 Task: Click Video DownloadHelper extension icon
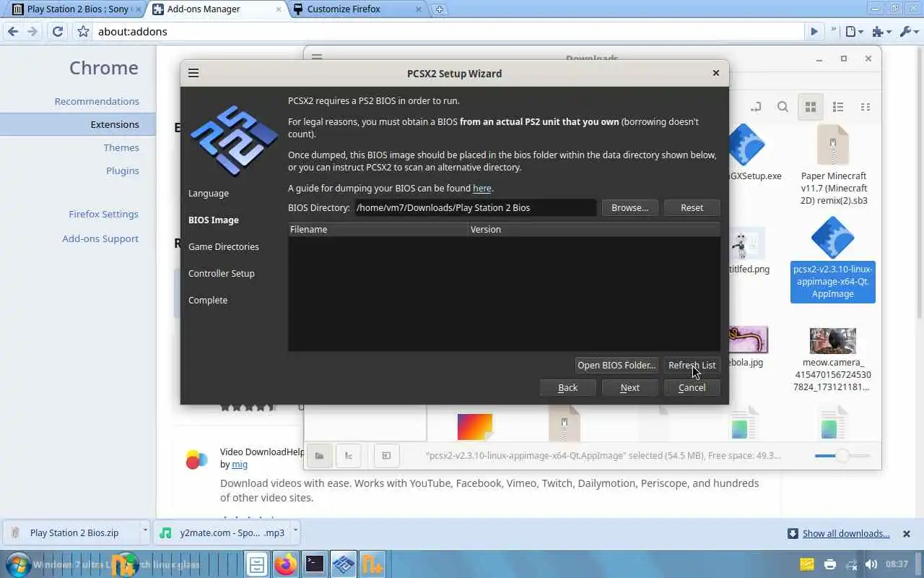click(x=196, y=460)
